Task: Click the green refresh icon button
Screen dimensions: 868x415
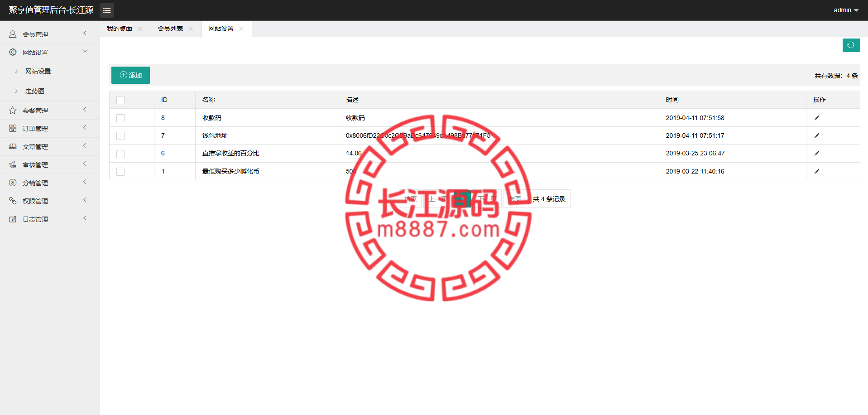Action: pos(851,45)
